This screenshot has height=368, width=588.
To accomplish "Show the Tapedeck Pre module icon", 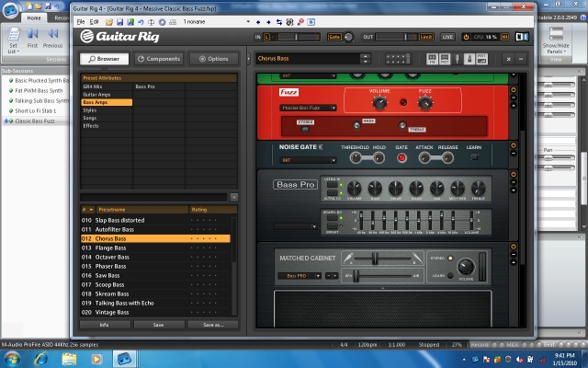I will point(432,59).
